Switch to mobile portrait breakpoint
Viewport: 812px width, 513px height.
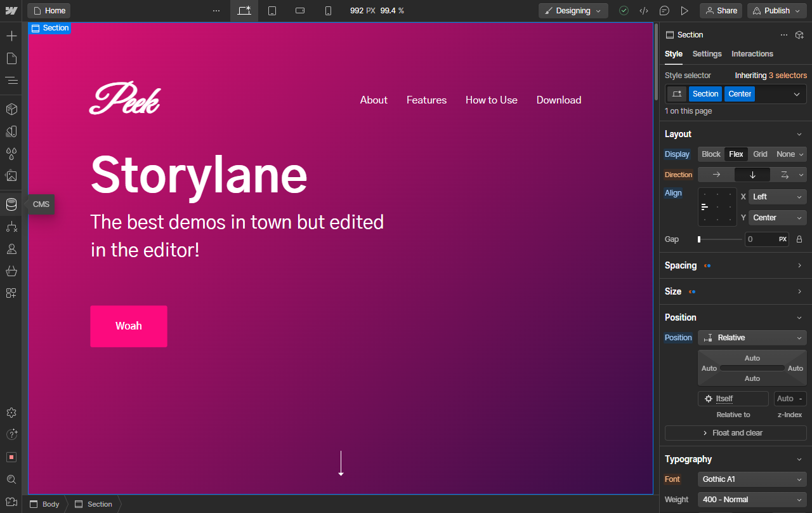(x=328, y=11)
